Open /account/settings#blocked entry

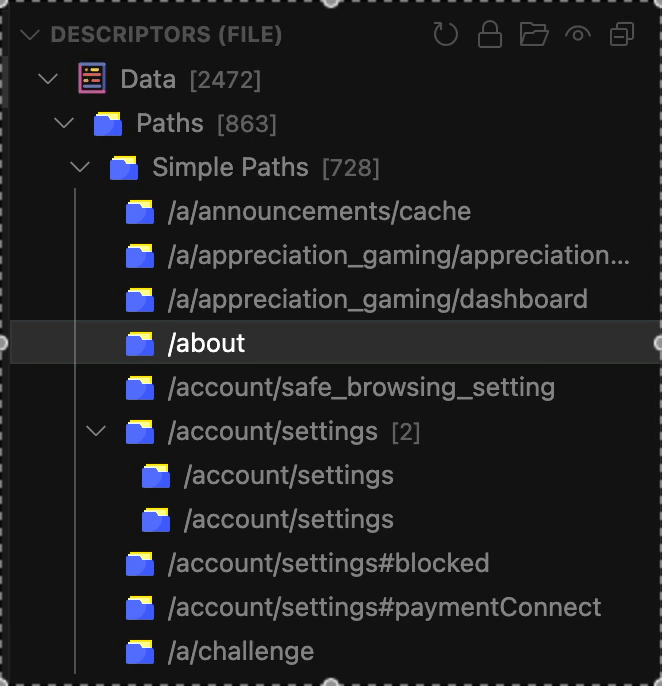pos(328,564)
